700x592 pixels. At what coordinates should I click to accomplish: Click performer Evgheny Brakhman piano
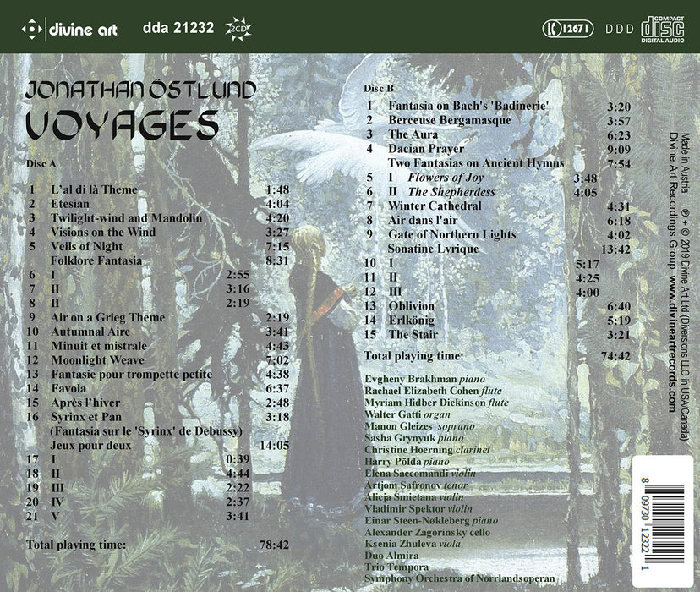(424, 380)
